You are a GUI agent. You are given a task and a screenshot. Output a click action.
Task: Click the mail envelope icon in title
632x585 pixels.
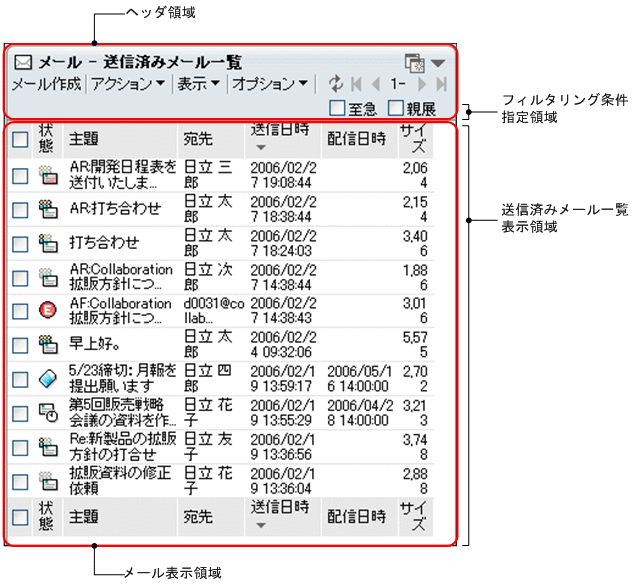[x=23, y=62]
